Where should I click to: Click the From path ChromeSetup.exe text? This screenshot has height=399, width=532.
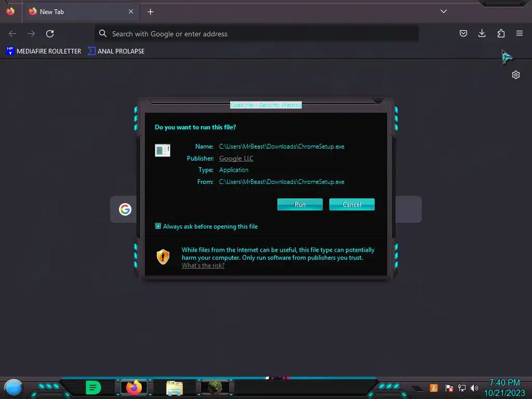point(282,182)
